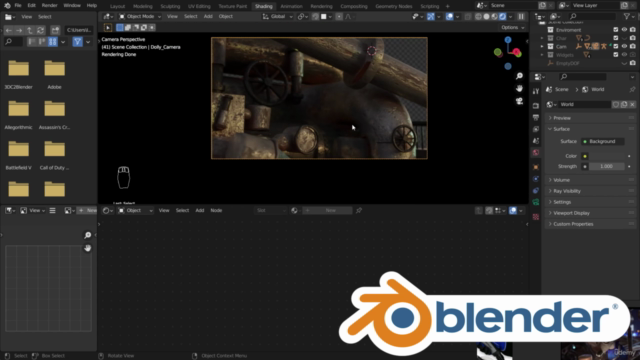Pin the properties editor context
Screen dimensions: 640x360
pos(632,89)
